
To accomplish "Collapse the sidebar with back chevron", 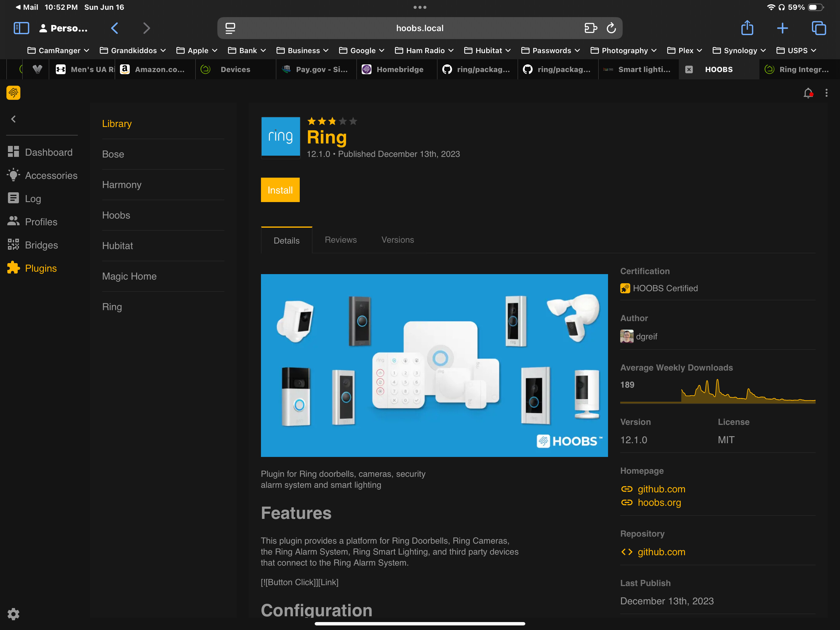I will 14,119.
